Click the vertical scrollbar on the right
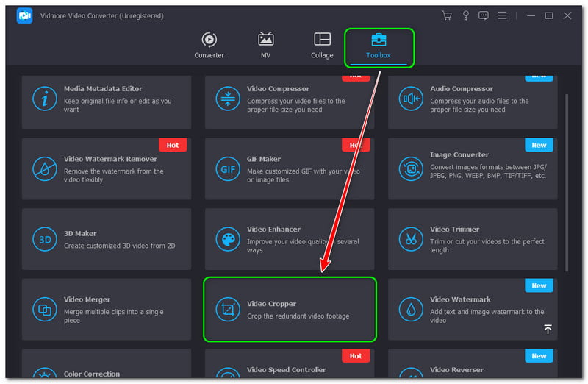The image size is (588, 384). click(x=566, y=184)
